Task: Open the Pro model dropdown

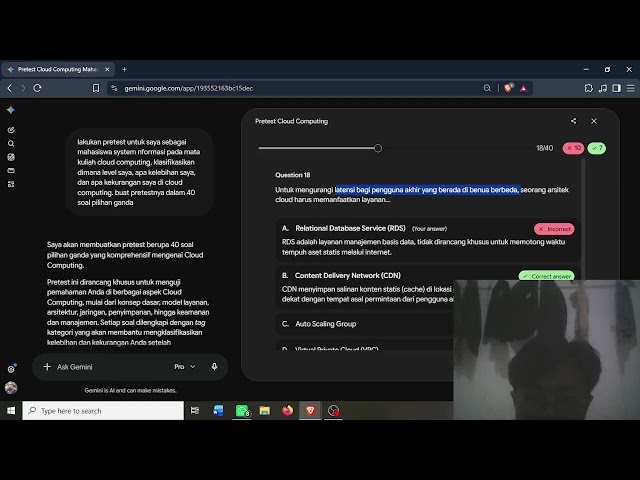Action: tap(185, 367)
